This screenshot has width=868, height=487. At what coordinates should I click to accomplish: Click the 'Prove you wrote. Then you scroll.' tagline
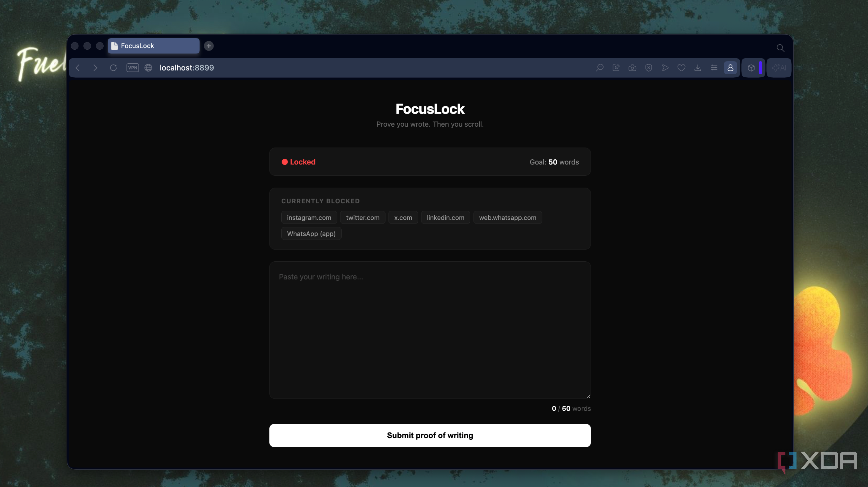point(430,124)
